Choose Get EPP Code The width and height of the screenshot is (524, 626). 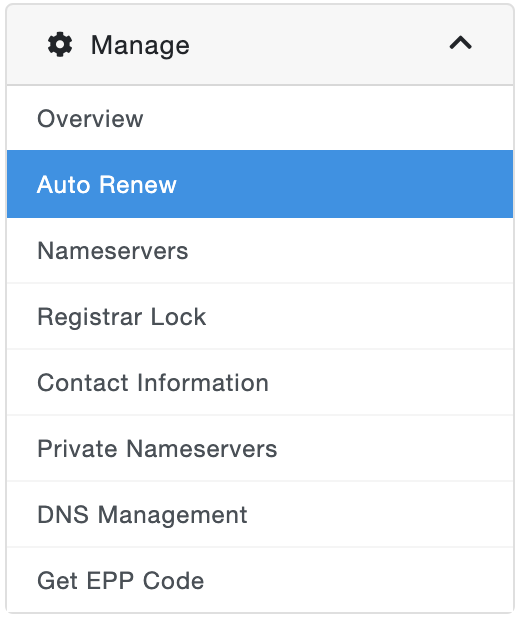click(260, 580)
